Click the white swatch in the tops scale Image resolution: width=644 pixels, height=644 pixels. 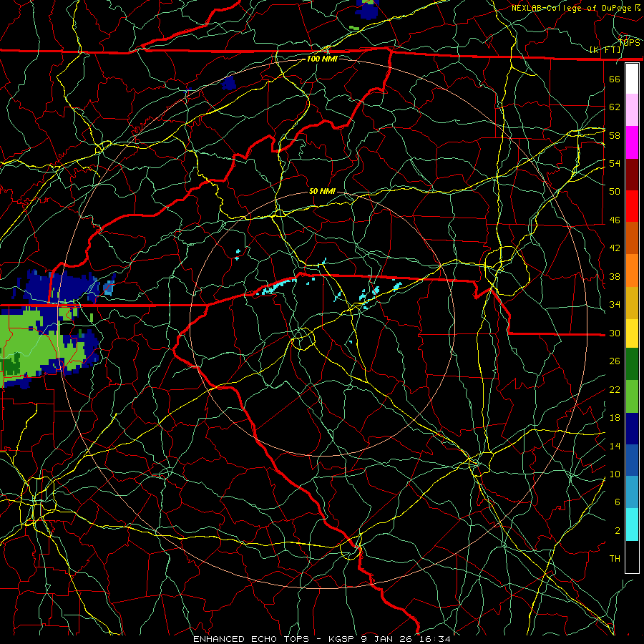click(632, 79)
